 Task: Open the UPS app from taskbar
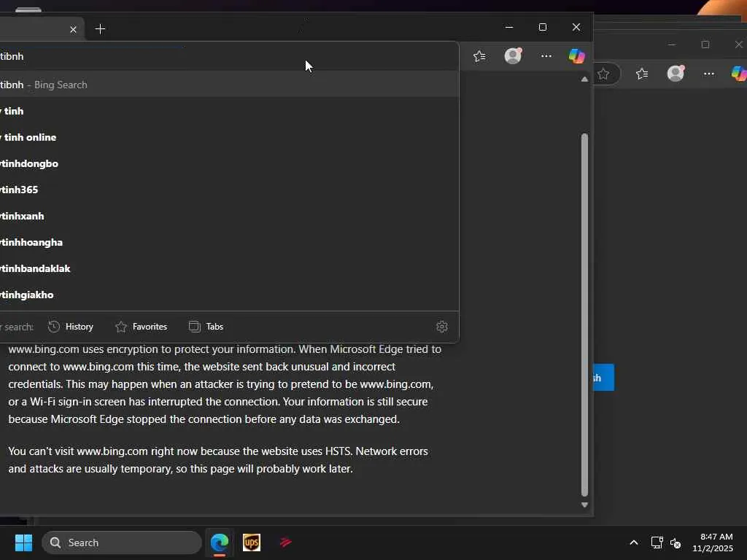pyautogui.click(x=252, y=542)
